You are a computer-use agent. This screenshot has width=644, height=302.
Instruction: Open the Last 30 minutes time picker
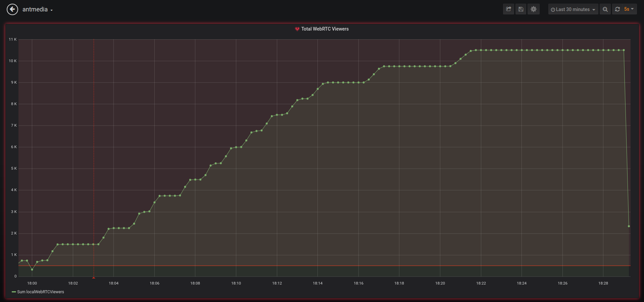(x=573, y=9)
